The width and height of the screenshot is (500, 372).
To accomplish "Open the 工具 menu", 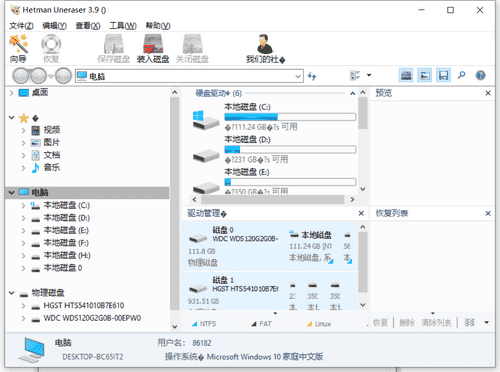I will tap(123, 26).
